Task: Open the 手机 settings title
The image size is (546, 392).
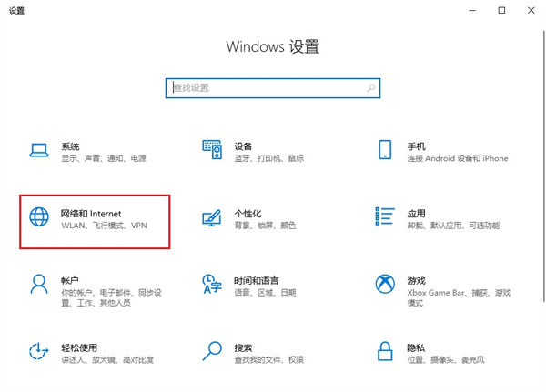Action: click(x=416, y=146)
